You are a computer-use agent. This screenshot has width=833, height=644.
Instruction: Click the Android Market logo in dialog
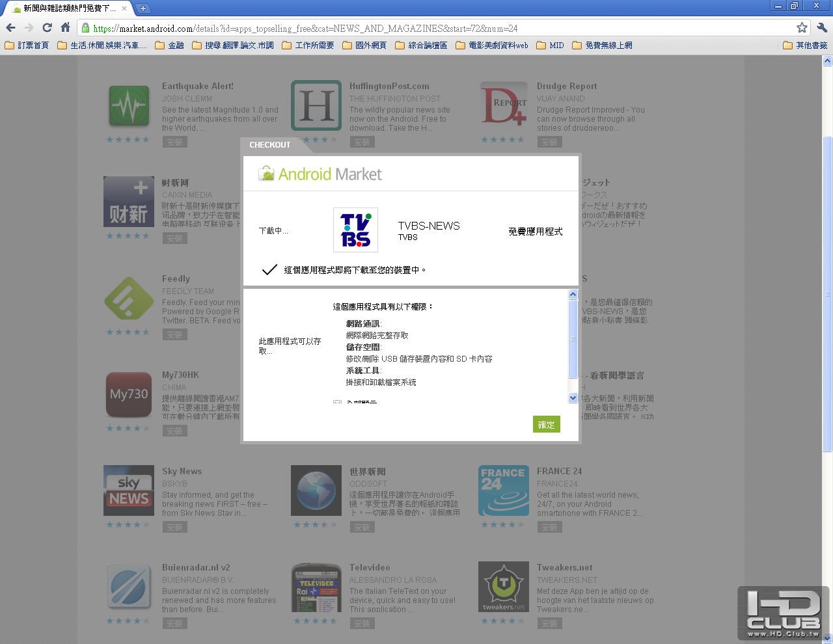320,174
